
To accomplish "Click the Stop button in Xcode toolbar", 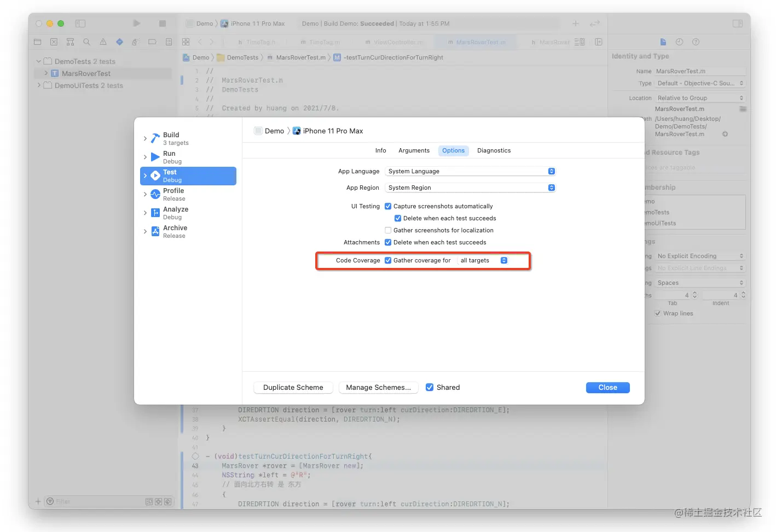I will [x=163, y=24].
